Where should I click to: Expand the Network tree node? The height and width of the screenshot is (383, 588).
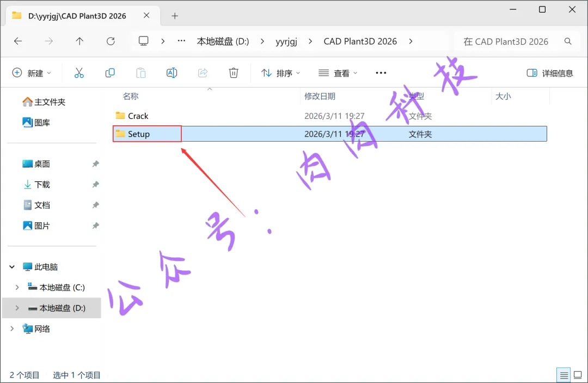12,329
